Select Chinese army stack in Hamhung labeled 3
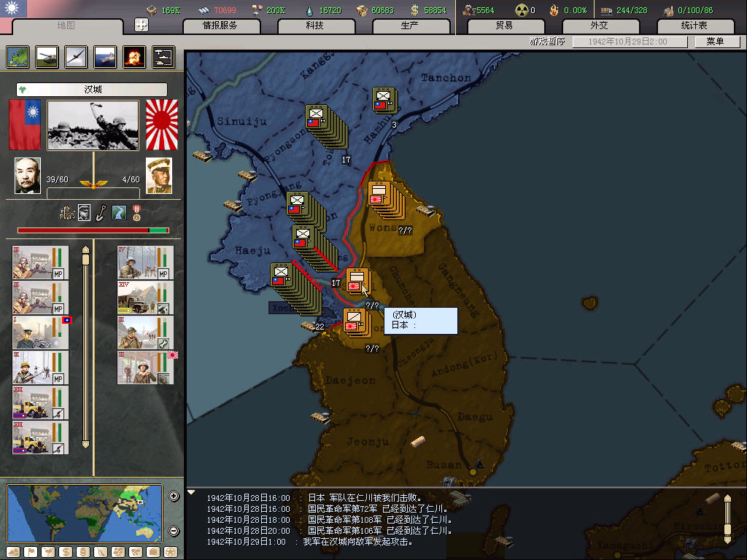This screenshot has height=560, width=747. pos(384,100)
